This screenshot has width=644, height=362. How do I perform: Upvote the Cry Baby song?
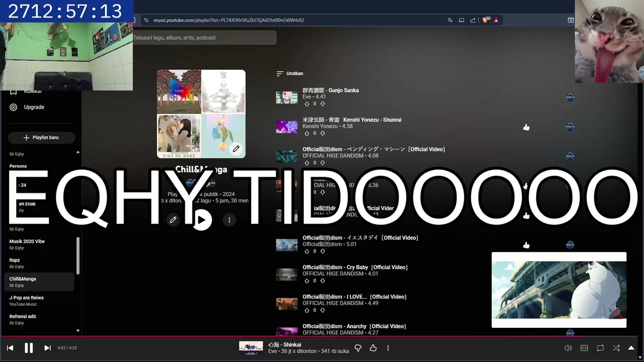pyautogui.click(x=307, y=281)
